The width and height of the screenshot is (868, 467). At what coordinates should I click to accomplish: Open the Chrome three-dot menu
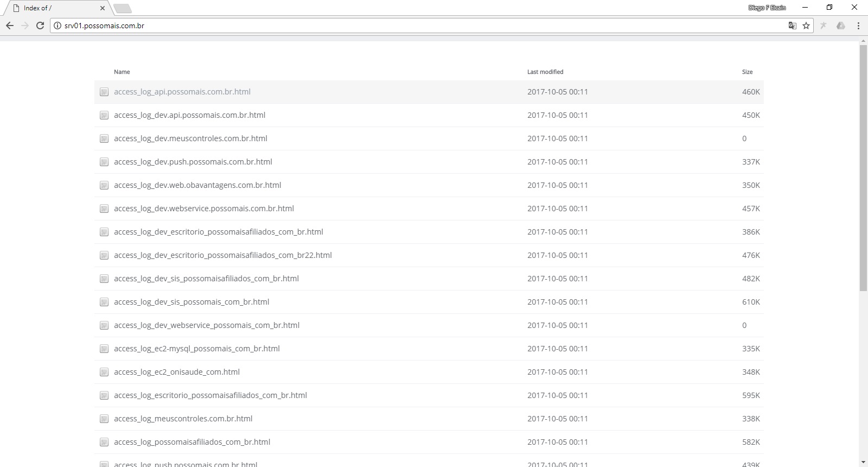click(858, 26)
